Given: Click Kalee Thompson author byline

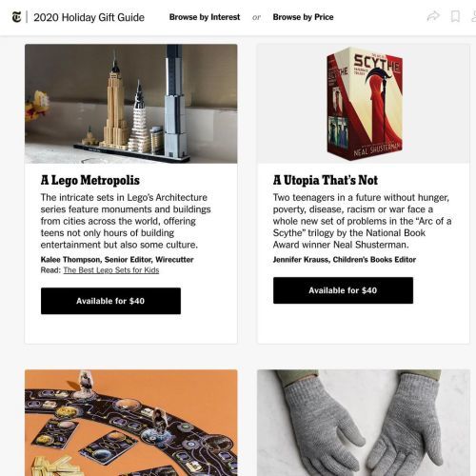Looking at the screenshot, I should pyautogui.click(x=117, y=260).
